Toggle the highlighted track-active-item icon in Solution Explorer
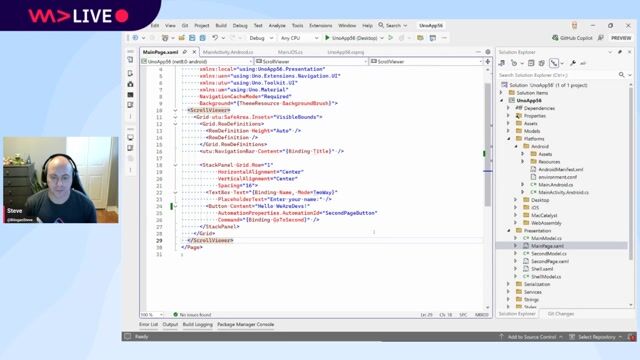Screen dimensions: 640x360 point(554,63)
